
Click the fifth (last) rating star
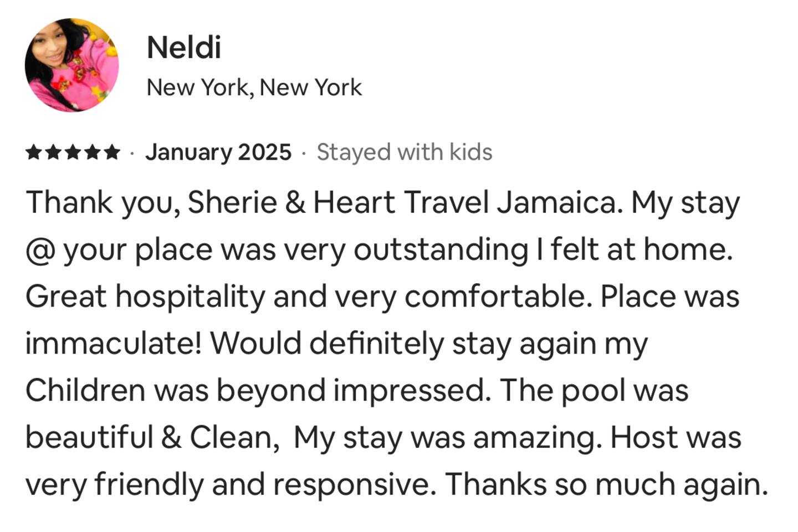pos(111,152)
